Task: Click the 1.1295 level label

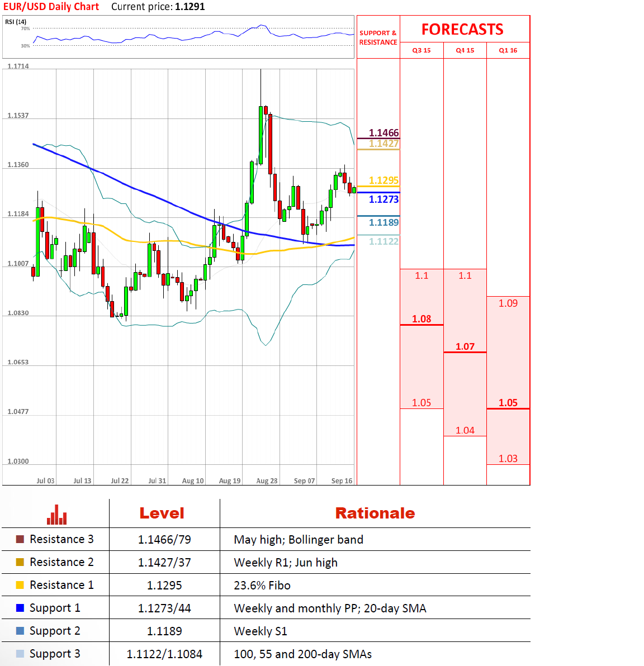Action: point(383,180)
